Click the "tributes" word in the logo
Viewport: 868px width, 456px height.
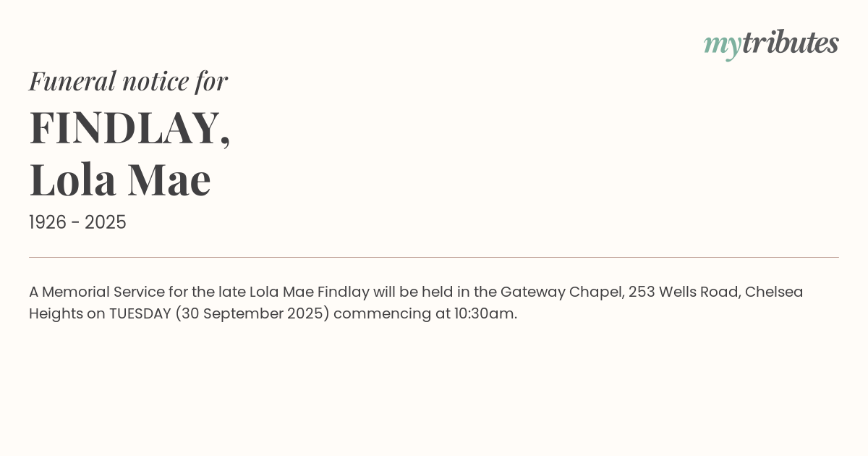[790, 43]
